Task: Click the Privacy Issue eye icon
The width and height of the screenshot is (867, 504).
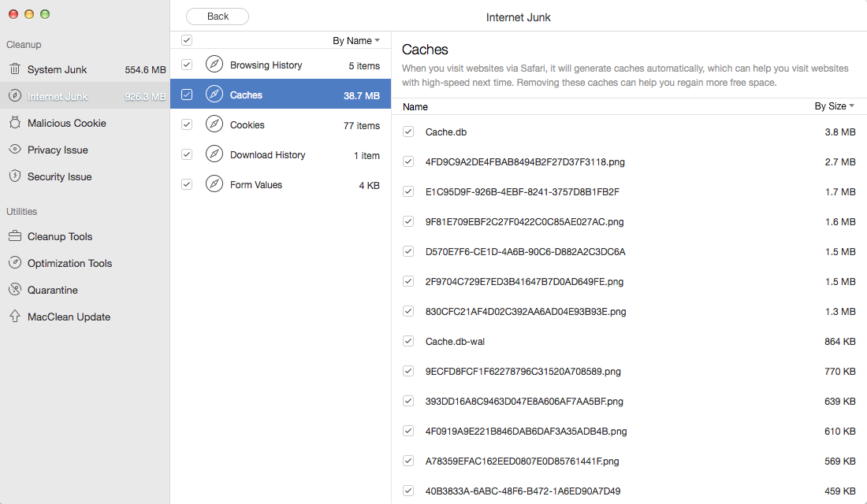Action: click(15, 149)
